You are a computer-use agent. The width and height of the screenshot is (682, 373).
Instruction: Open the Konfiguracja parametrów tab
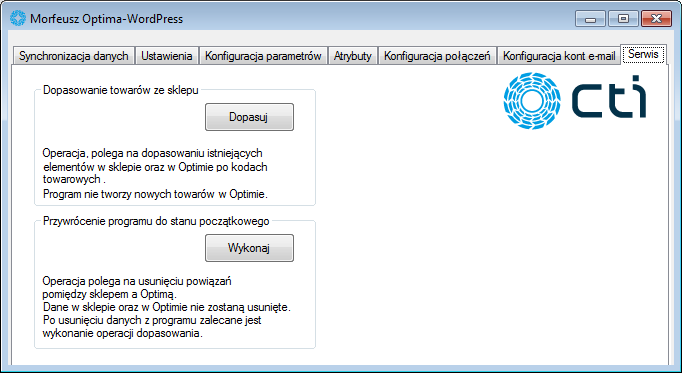click(263, 56)
